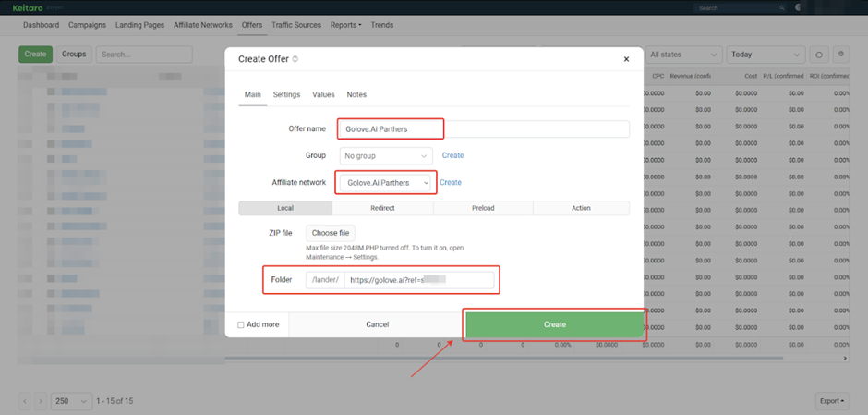The width and height of the screenshot is (868, 415).
Task: Click the Groups button
Action: 74,55
